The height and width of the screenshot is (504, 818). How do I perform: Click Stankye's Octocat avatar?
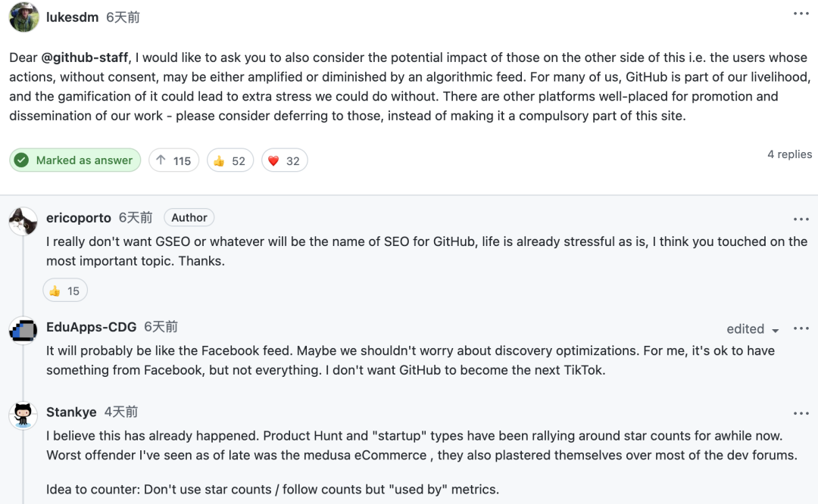(23, 415)
